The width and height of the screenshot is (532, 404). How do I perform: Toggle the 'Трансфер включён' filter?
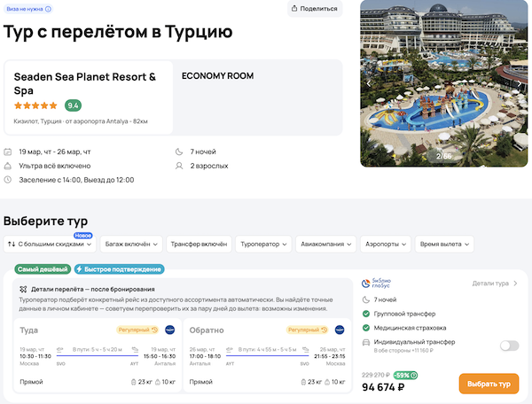pos(199,244)
